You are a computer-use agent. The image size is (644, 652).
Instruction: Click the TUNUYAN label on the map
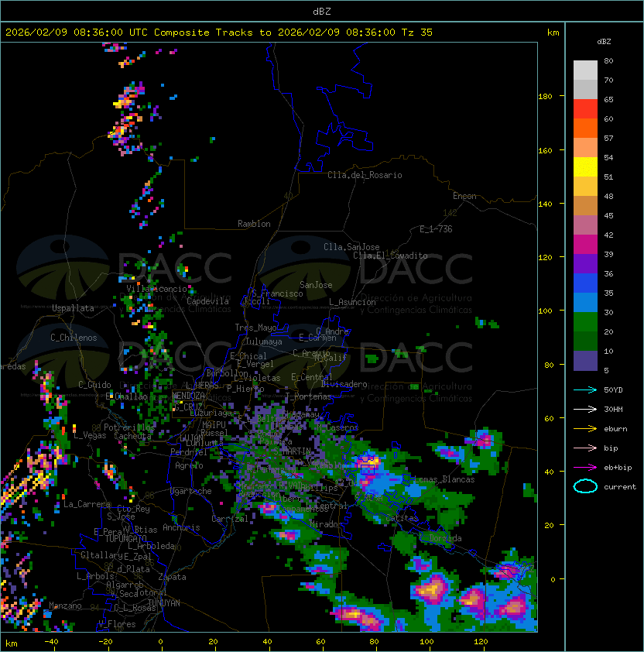tap(163, 602)
